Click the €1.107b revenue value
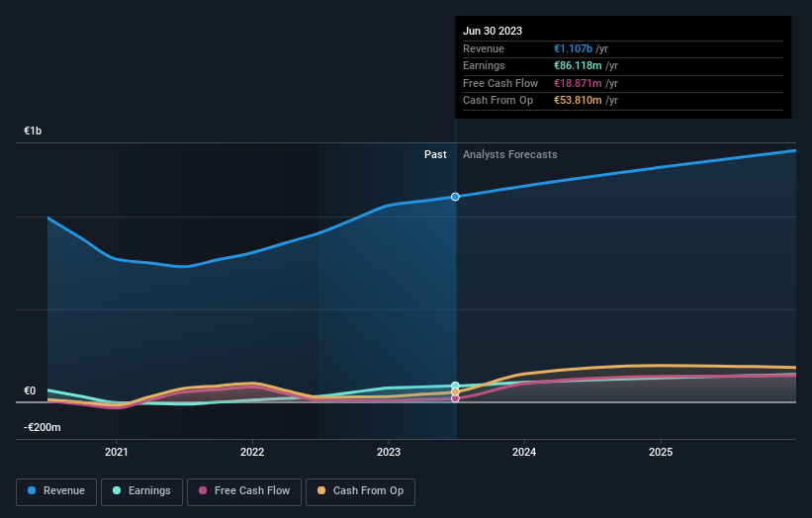812x518 pixels. pyautogui.click(x=573, y=48)
